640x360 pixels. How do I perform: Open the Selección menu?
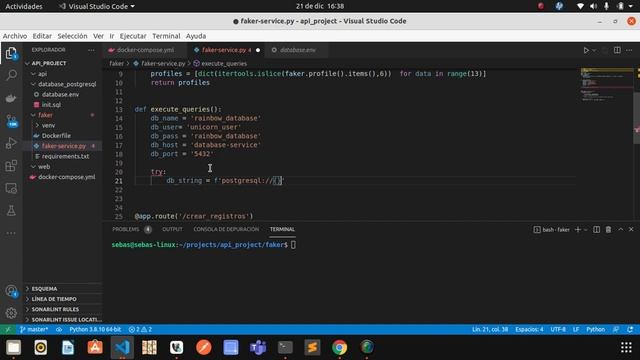click(72, 36)
